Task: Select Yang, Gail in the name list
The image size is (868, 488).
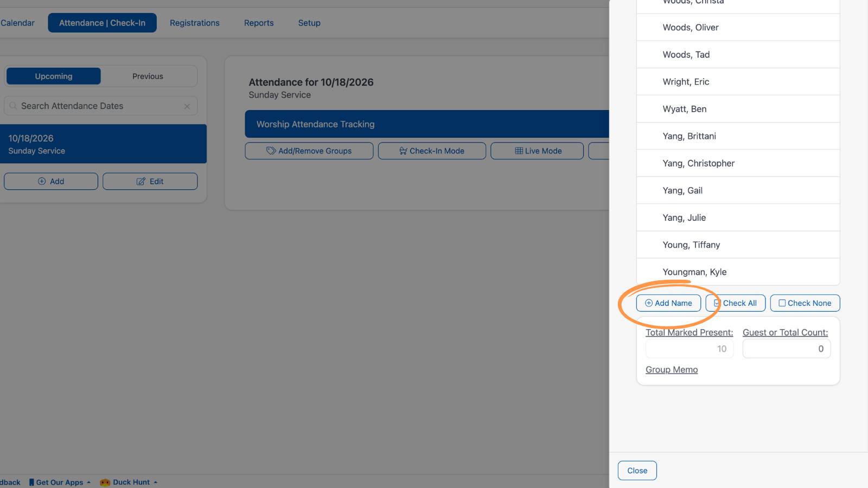Action: pos(738,190)
